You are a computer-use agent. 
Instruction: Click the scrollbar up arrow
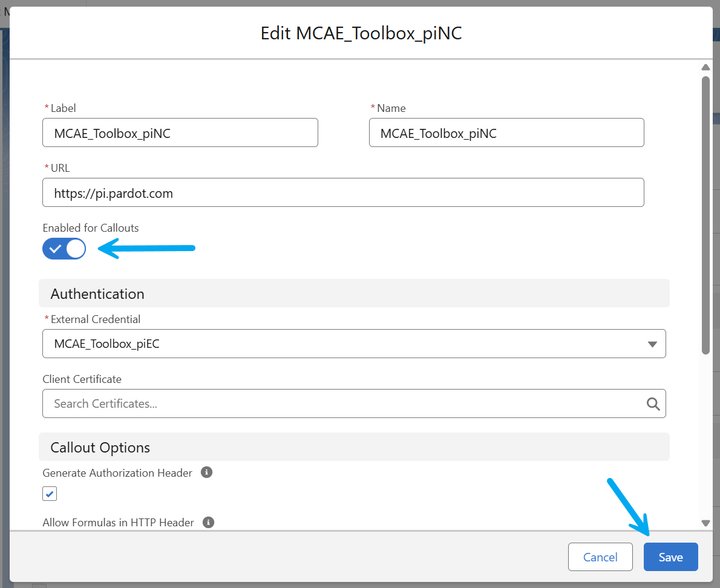705,68
